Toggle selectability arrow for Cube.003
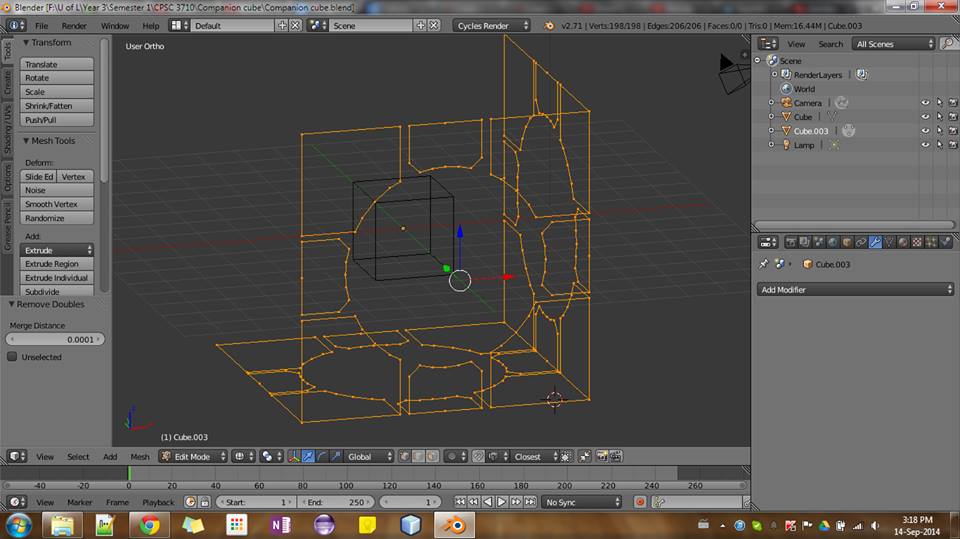The image size is (960, 539). tap(939, 130)
